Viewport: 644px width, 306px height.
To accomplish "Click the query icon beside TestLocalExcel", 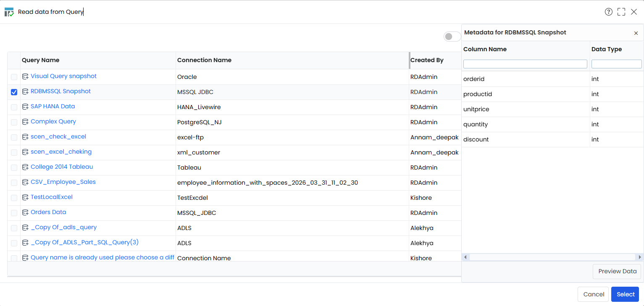I will coord(25,197).
